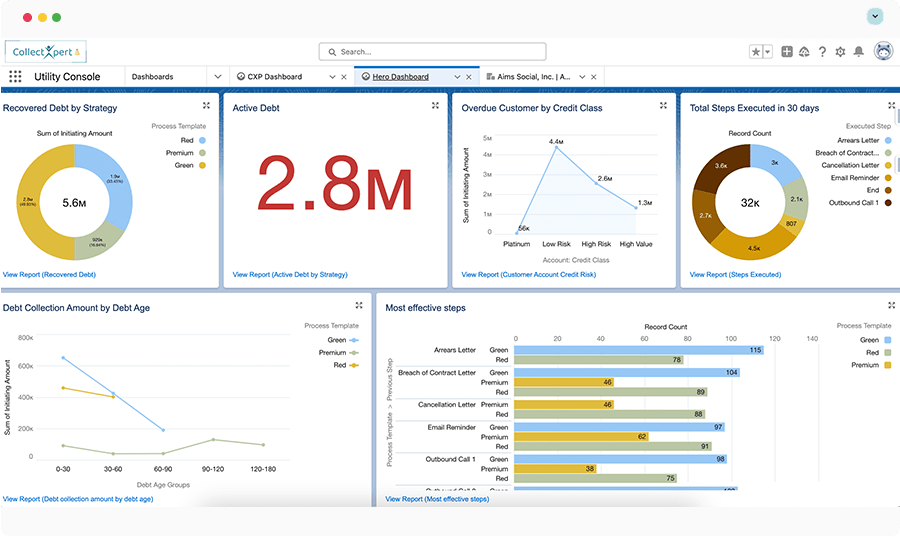Click the Red legend color swatch in Recovered Debt

[201, 141]
